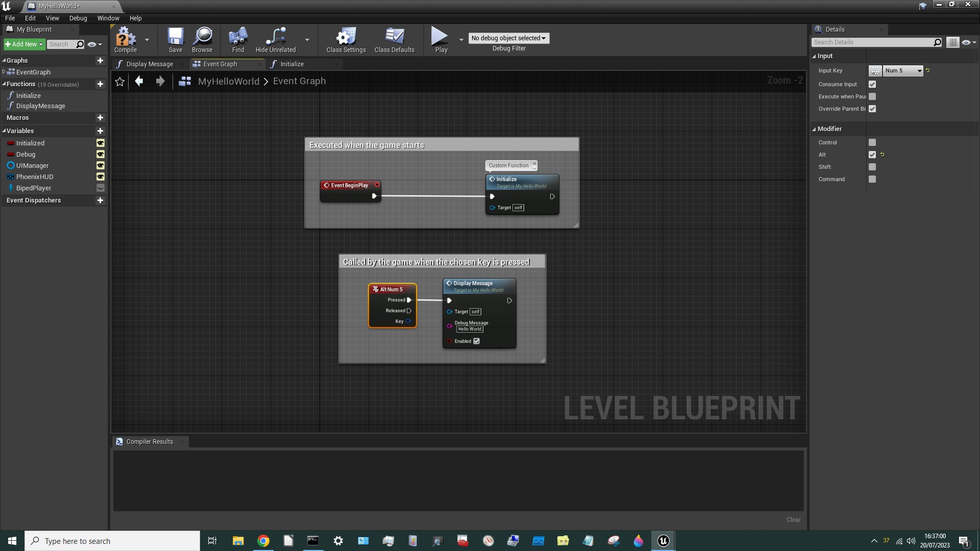Collapse the Input section in Details
The width and height of the screenshot is (980, 551).
814,56
